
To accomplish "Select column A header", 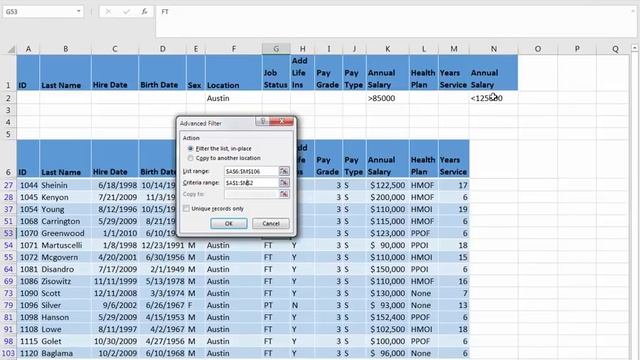I will (x=28, y=49).
